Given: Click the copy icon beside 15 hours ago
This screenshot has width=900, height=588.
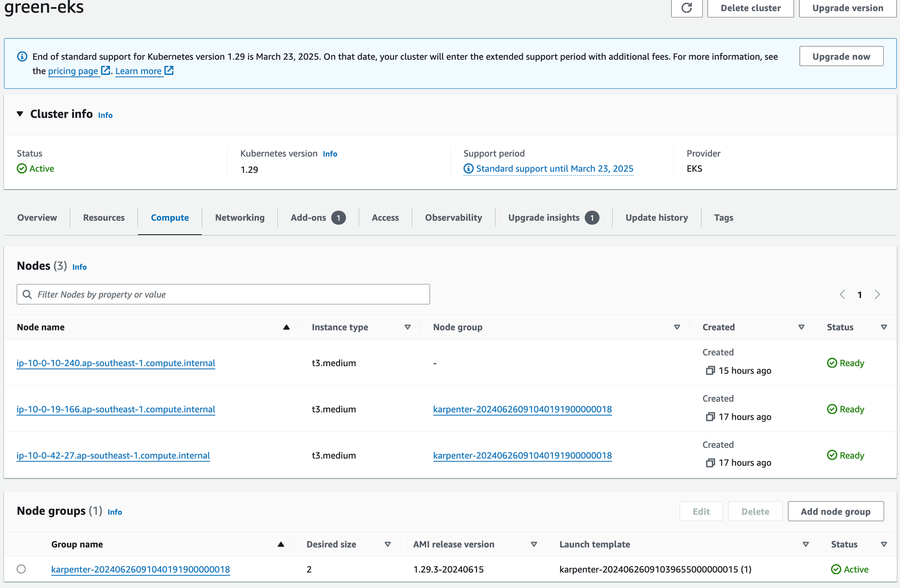Looking at the screenshot, I should click(x=710, y=370).
